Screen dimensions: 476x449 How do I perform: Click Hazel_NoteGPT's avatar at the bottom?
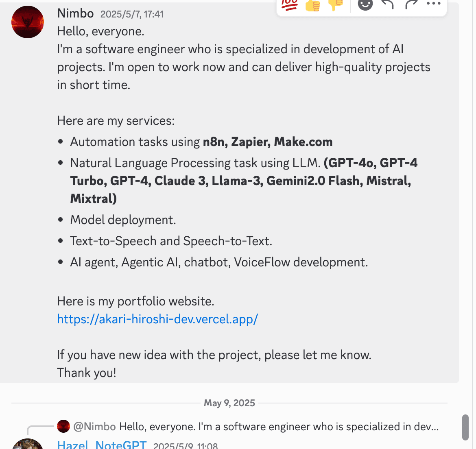pyautogui.click(x=28, y=444)
